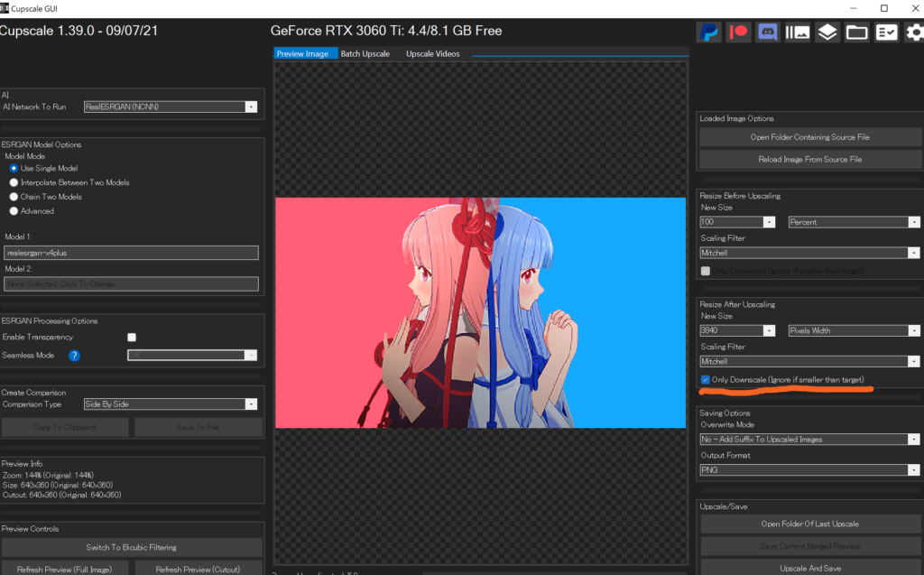Click the folder icon in the top toolbar
The image size is (924, 575).
coord(857,32)
